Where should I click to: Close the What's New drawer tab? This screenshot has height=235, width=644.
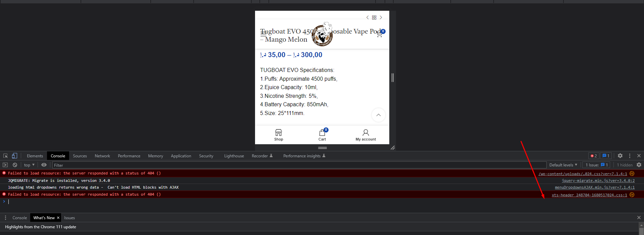click(58, 218)
